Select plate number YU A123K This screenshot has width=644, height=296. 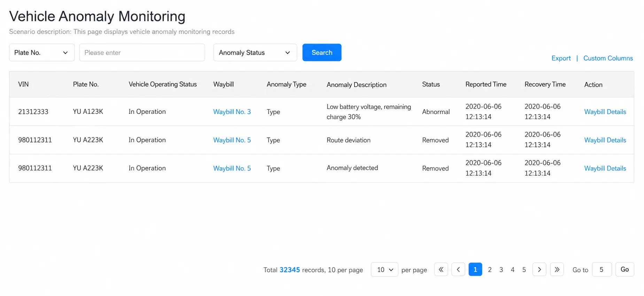[88, 112]
